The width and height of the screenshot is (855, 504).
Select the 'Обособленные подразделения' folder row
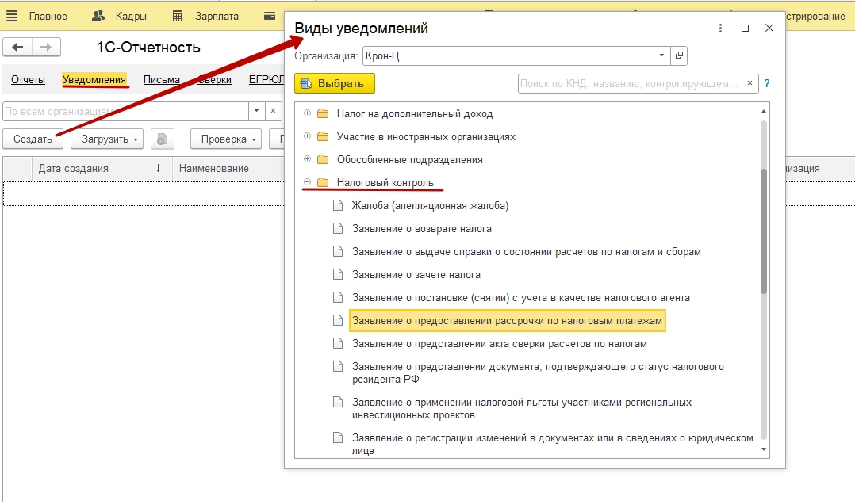(x=409, y=159)
